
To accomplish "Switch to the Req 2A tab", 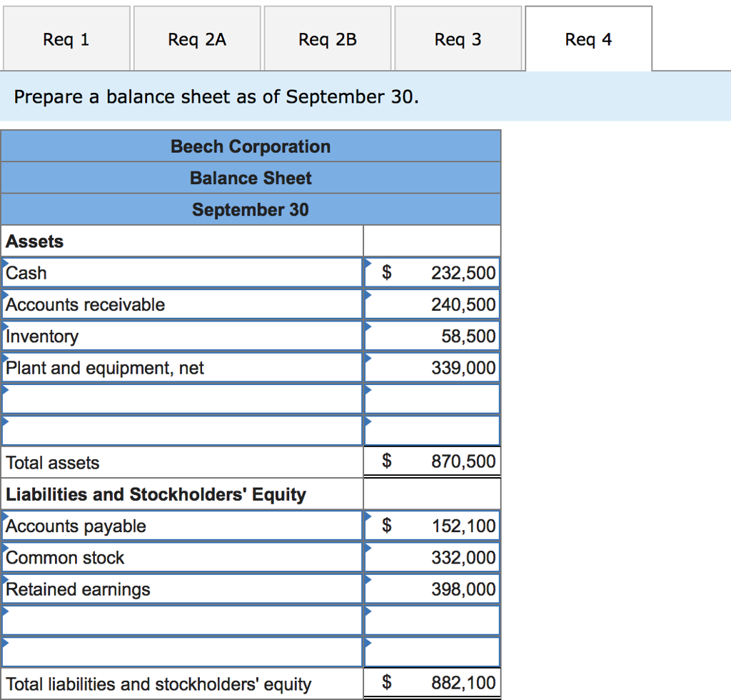I will [x=197, y=39].
